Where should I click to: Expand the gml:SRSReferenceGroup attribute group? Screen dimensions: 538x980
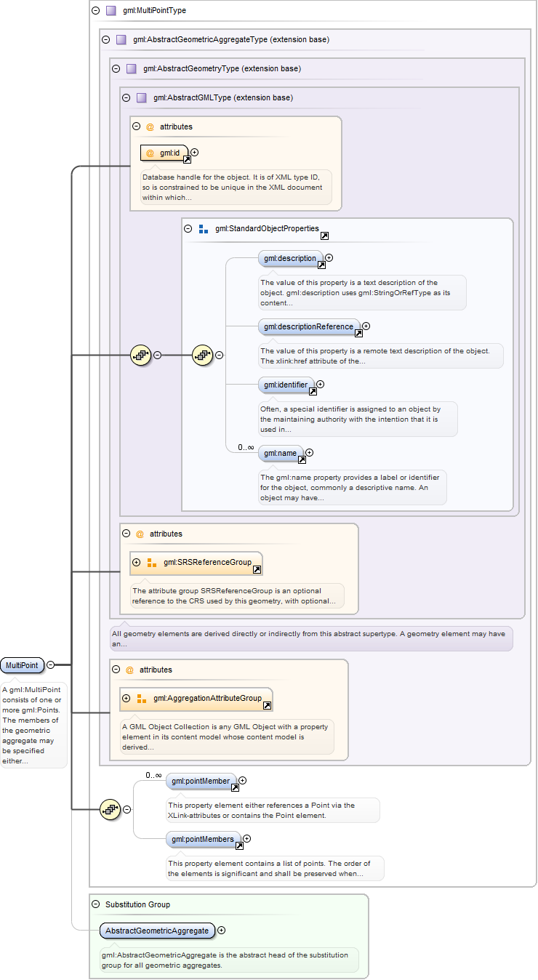[x=136, y=563]
